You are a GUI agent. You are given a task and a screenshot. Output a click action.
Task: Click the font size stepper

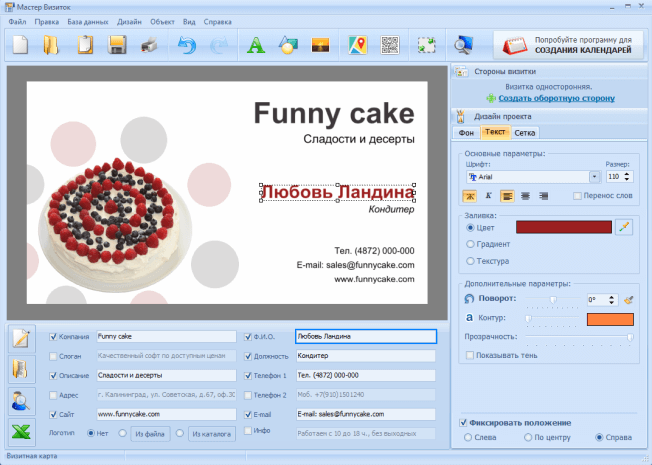pos(627,176)
